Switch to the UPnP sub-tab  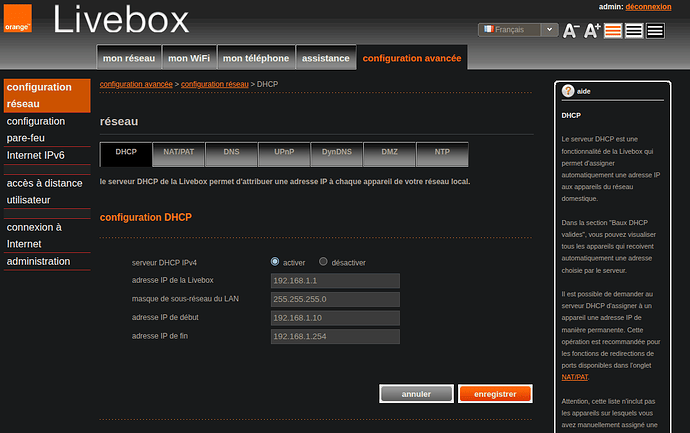click(284, 154)
